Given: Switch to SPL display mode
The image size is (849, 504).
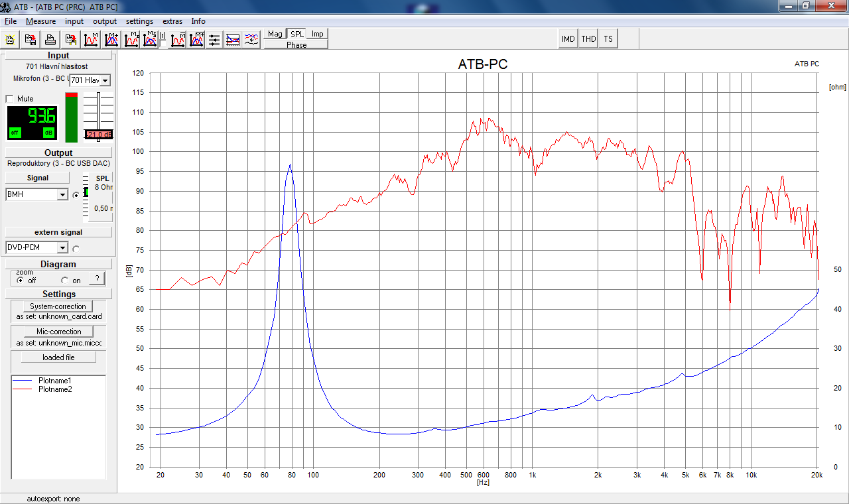Looking at the screenshot, I should [x=297, y=34].
